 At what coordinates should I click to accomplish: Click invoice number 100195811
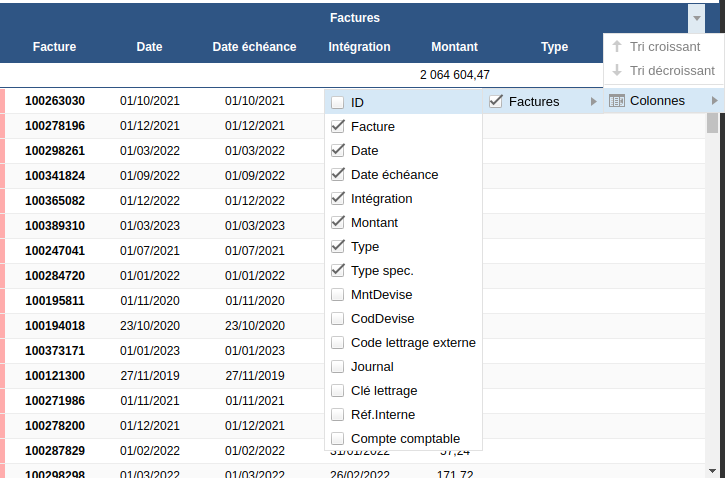pos(55,300)
